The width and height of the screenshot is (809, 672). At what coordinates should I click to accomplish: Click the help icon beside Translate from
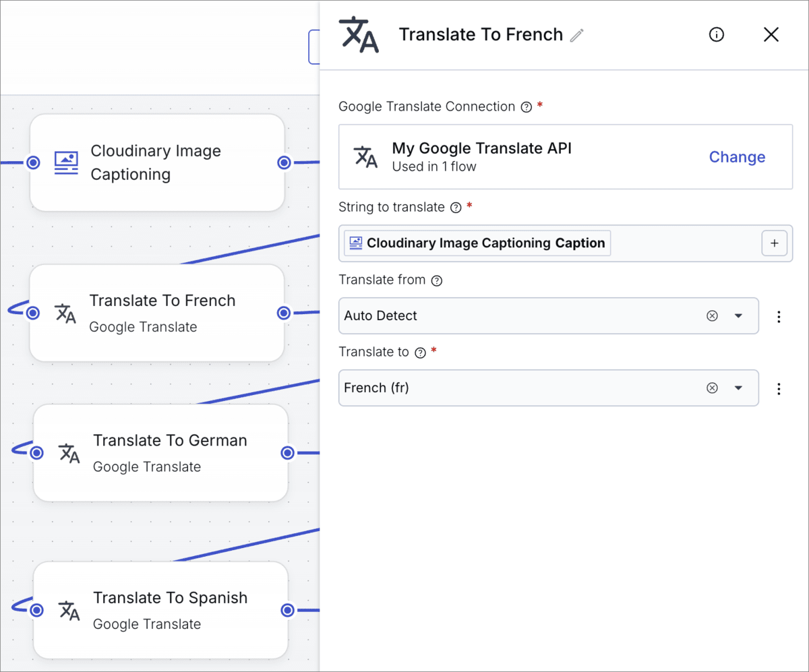[x=437, y=280]
